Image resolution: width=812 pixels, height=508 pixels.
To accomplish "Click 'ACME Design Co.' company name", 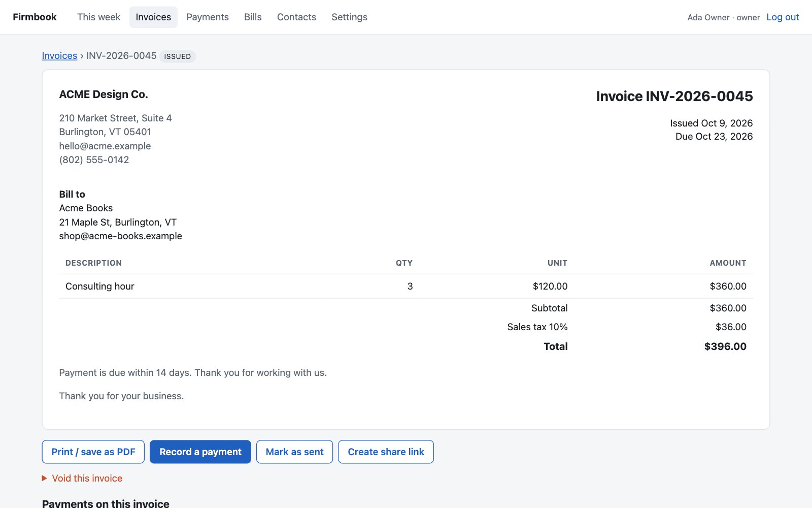I will pyautogui.click(x=104, y=94).
